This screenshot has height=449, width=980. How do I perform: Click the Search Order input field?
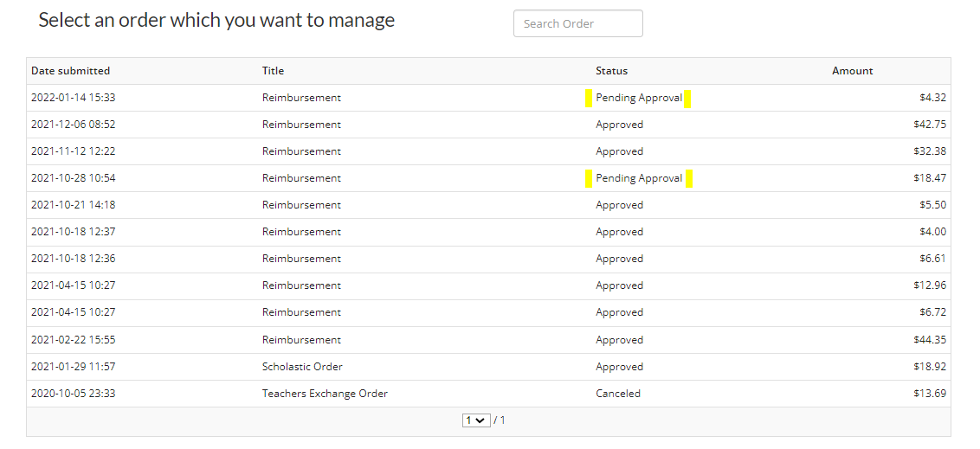[x=577, y=24]
